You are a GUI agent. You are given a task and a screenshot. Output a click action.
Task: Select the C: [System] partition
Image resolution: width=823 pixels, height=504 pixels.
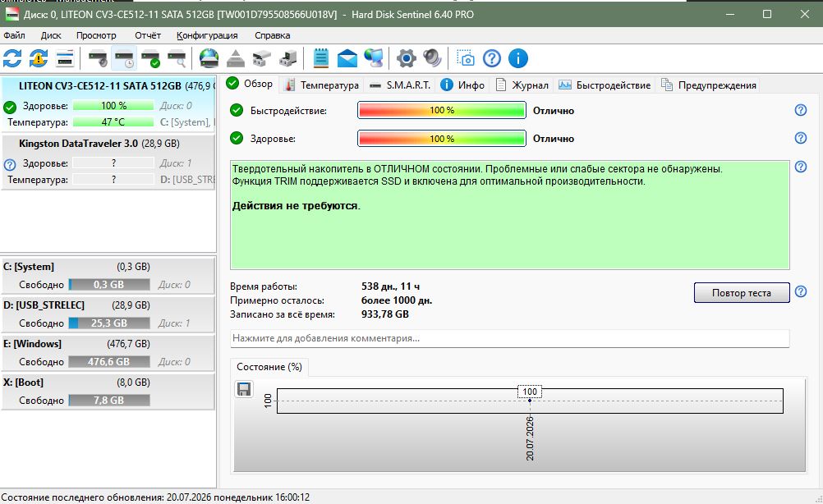tap(108, 275)
